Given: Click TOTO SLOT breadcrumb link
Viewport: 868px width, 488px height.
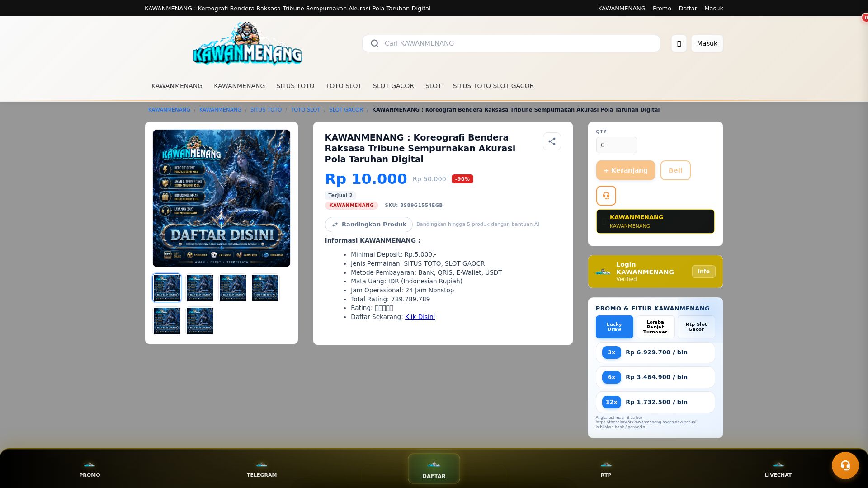Looking at the screenshot, I should pos(305,110).
